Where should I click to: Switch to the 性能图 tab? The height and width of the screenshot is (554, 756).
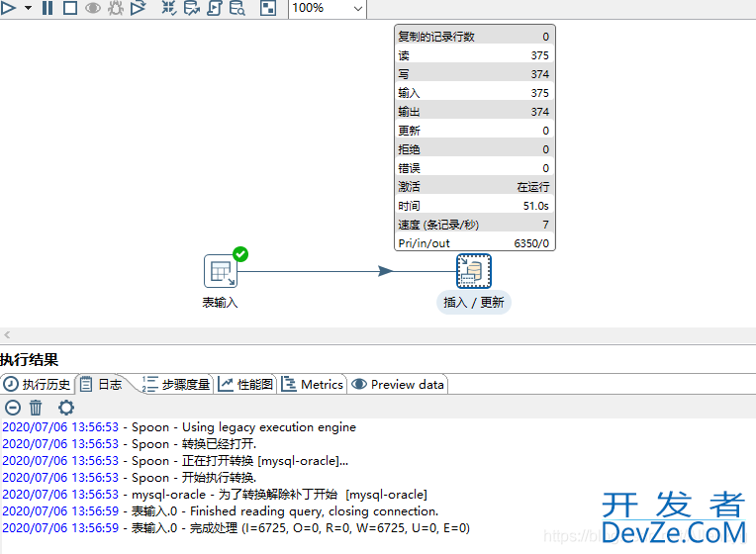245,384
